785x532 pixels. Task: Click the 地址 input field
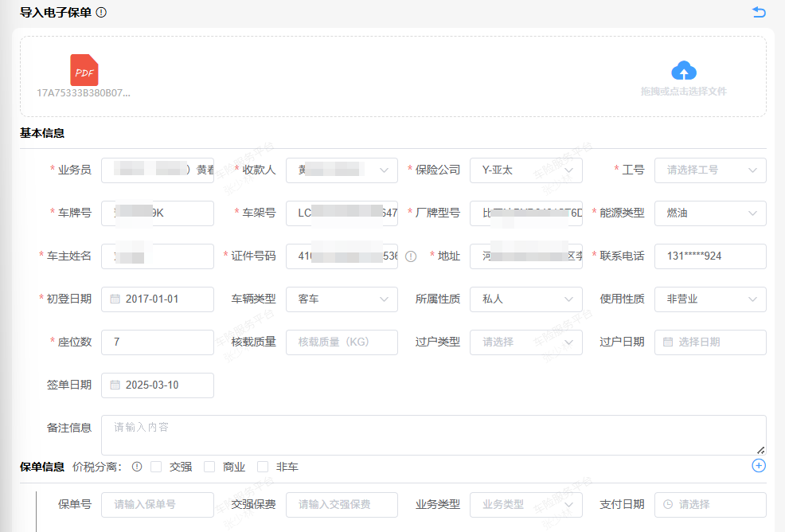click(526, 256)
